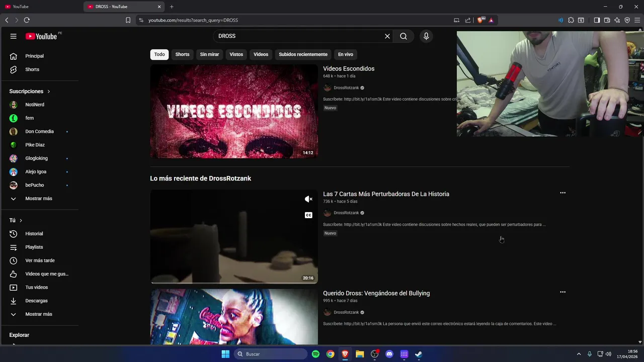Viewport: 644px width, 362px height.
Task: Bookmark this page
Action: coord(128,20)
